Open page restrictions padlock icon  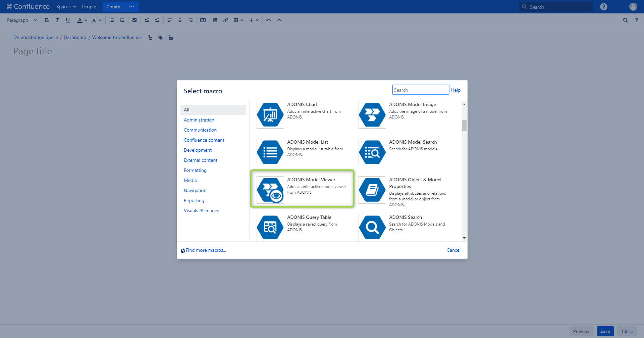click(171, 38)
